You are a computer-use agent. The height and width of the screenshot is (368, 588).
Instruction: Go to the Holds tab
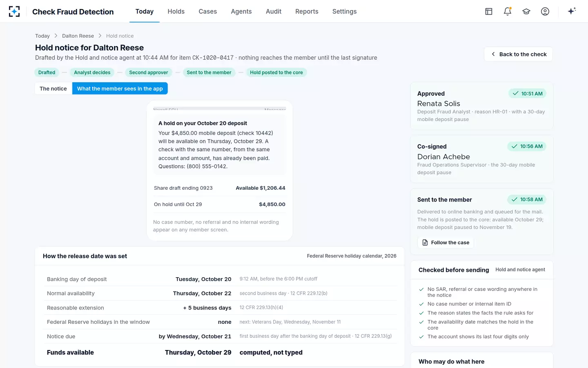click(176, 11)
